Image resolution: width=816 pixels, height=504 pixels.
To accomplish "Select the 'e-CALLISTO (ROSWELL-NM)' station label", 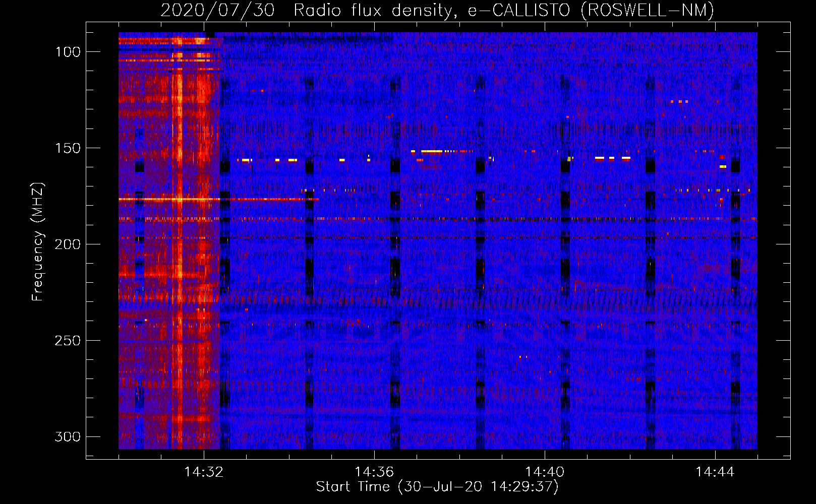I will point(591,11).
